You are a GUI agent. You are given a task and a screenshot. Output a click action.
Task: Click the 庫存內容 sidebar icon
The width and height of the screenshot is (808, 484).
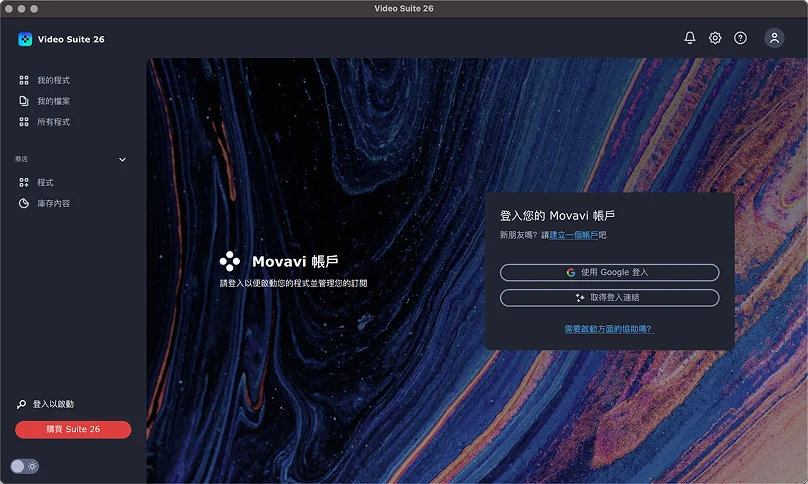pyautogui.click(x=24, y=203)
